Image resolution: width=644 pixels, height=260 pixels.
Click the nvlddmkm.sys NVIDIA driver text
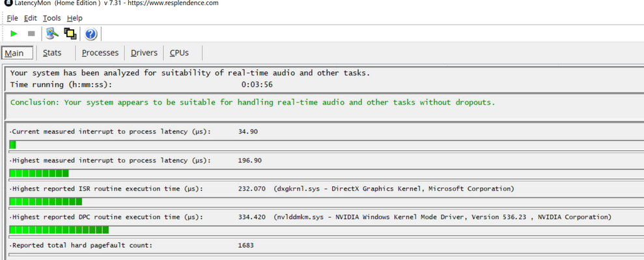coord(442,217)
